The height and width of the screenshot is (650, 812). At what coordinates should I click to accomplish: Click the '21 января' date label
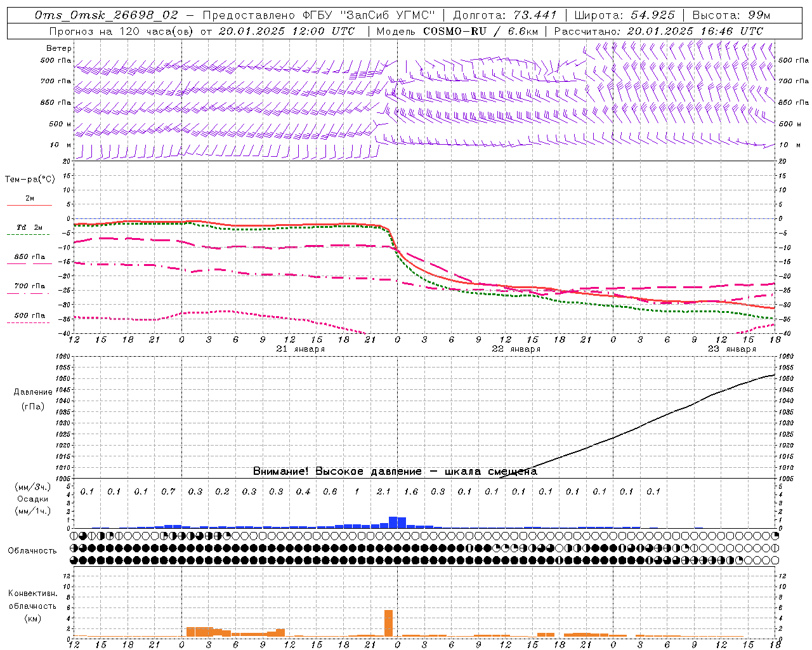(x=301, y=349)
